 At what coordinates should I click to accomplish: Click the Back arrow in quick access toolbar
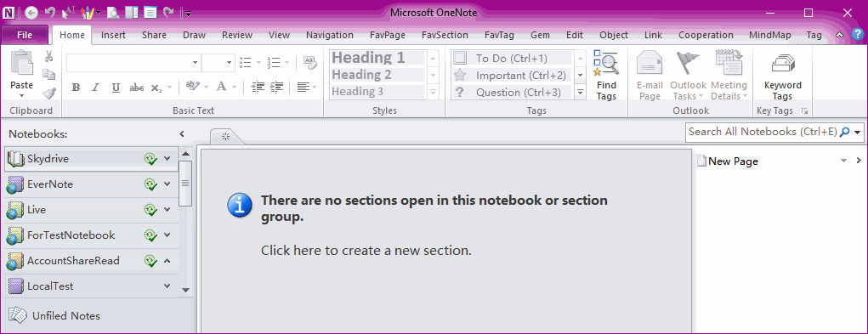coord(31,12)
